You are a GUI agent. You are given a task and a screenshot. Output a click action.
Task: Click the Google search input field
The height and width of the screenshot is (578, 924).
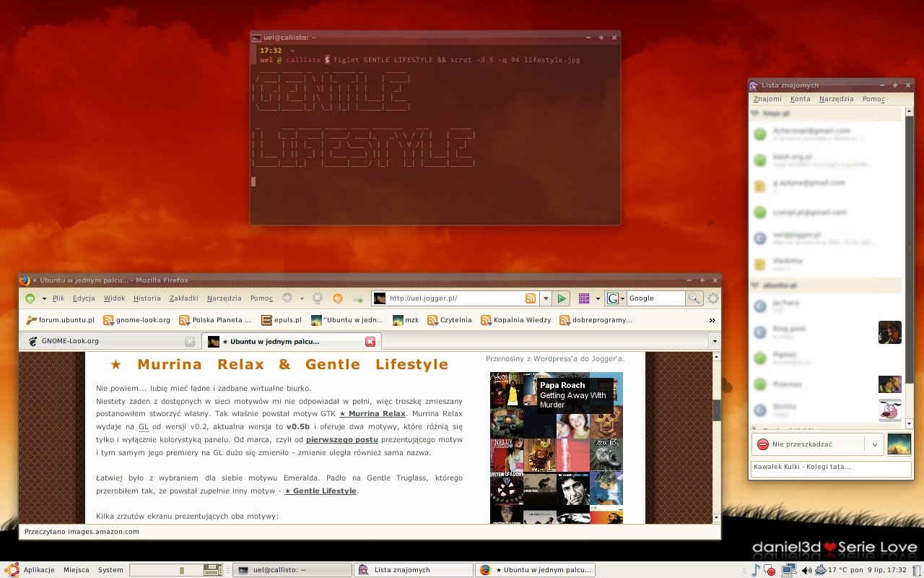pyautogui.click(x=655, y=298)
